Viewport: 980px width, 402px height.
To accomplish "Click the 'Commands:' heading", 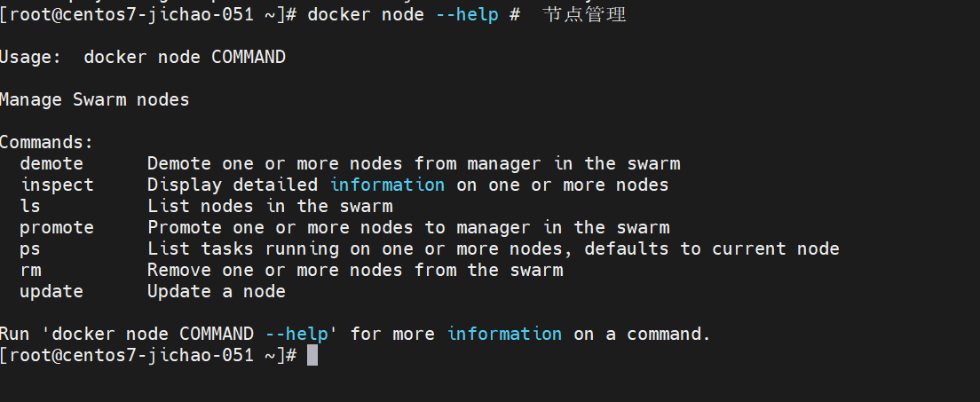I will click(x=46, y=143).
